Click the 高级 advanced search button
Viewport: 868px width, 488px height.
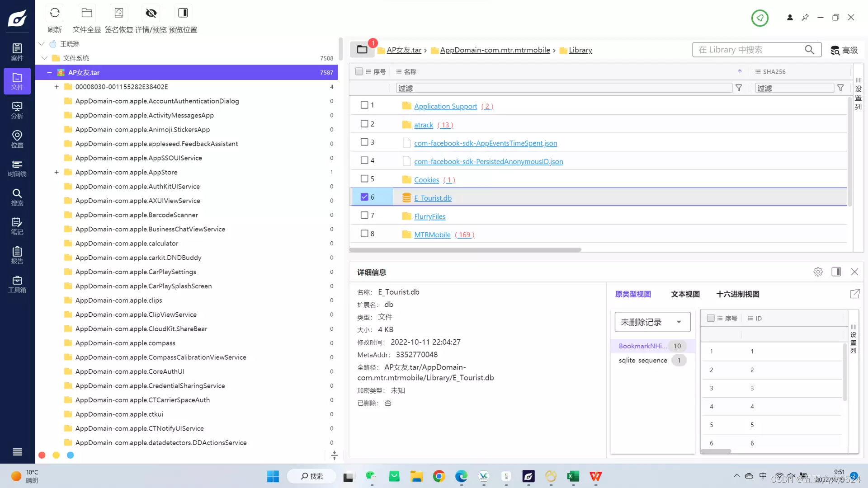(x=844, y=50)
